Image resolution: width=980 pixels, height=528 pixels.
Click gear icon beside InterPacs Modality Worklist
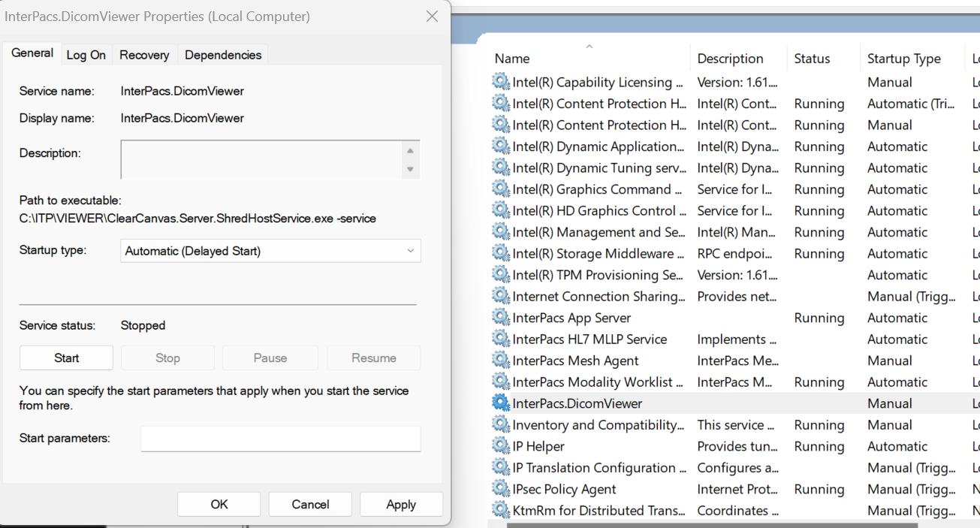[501, 382]
